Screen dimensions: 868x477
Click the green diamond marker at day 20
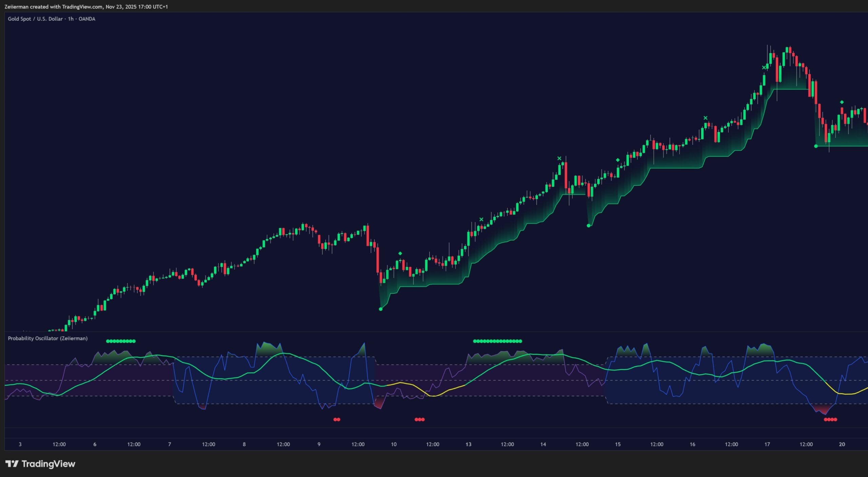pyautogui.click(x=842, y=102)
